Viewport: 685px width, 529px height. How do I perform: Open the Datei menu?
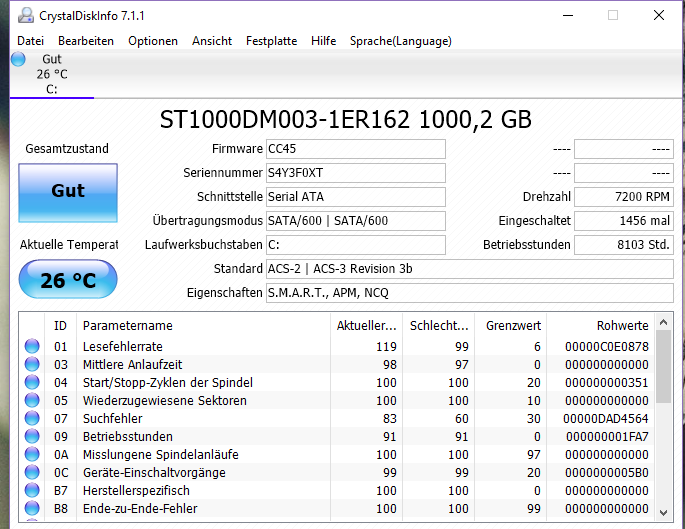[x=31, y=41]
